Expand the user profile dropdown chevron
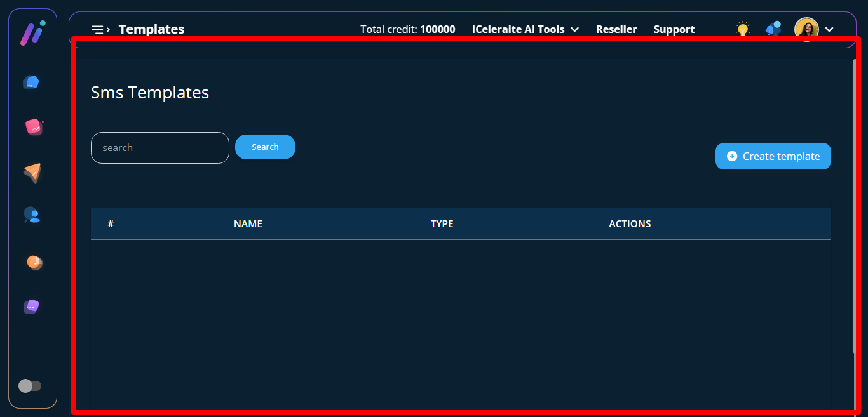 [x=829, y=29]
